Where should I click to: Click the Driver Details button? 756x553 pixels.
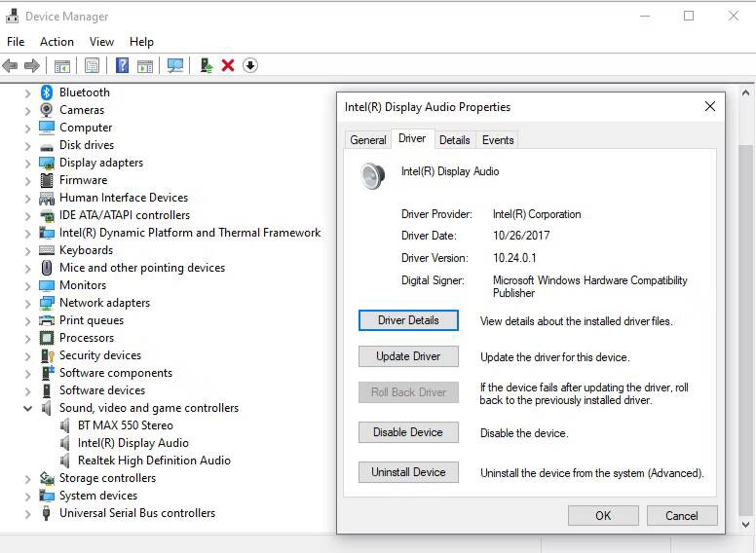[408, 320]
